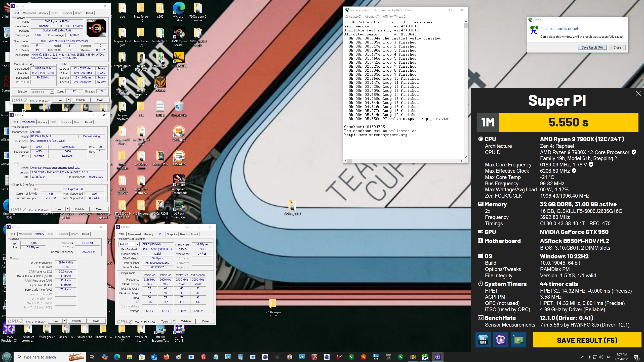Expand Tools arrow in the SPD tab window
This screenshot has height=362, width=644.
173,321
